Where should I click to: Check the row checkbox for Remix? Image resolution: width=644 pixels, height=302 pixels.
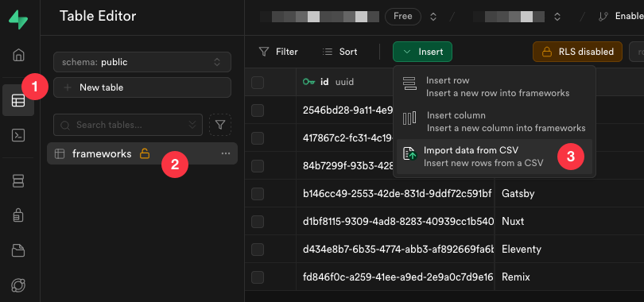(258, 277)
